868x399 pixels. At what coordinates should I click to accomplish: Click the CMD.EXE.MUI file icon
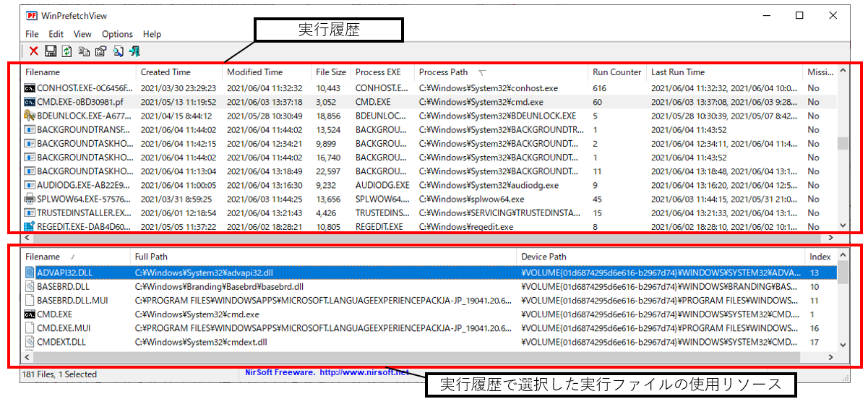click(30, 328)
